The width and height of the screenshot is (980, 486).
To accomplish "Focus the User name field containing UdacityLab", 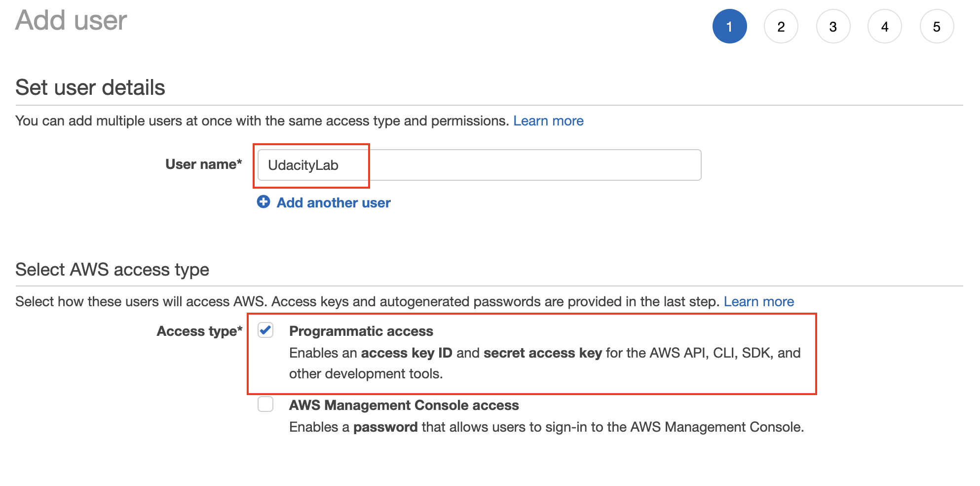I will pyautogui.click(x=479, y=165).
